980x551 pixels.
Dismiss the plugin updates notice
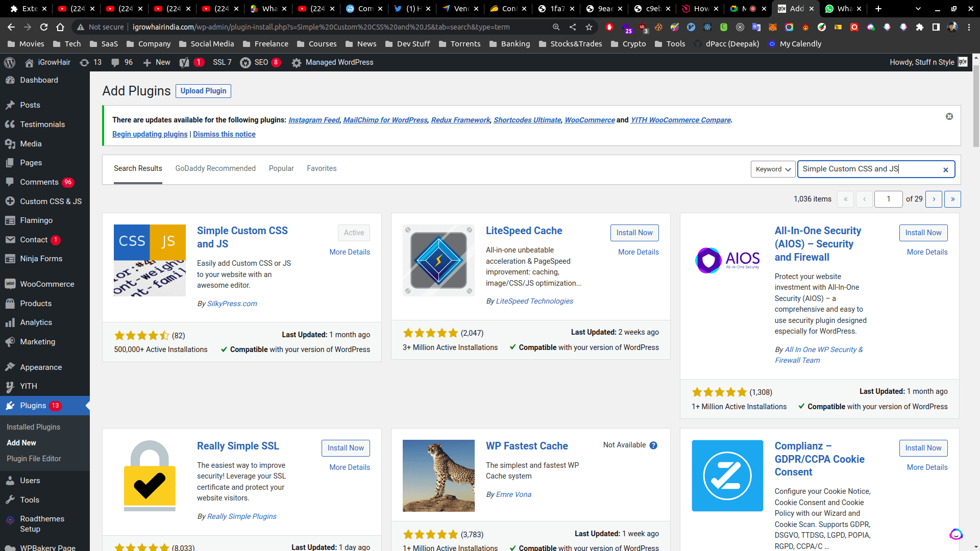click(x=949, y=117)
